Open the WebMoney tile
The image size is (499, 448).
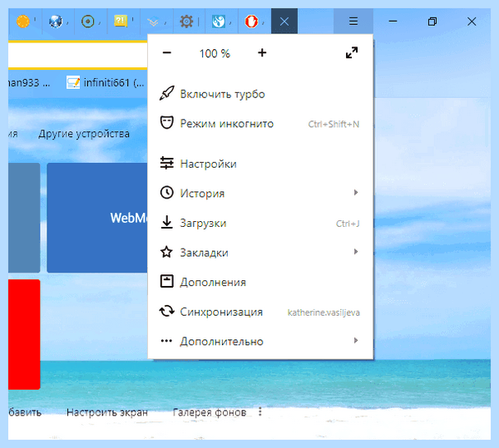(x=97, y=218)
